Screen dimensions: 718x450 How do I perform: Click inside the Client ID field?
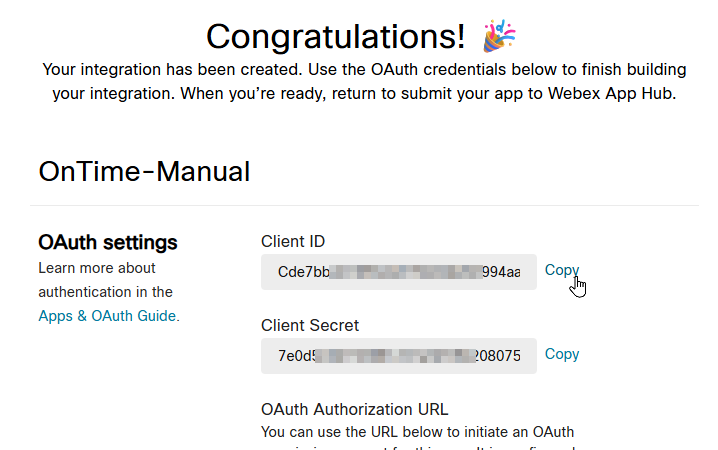click(x=399, y=272)
